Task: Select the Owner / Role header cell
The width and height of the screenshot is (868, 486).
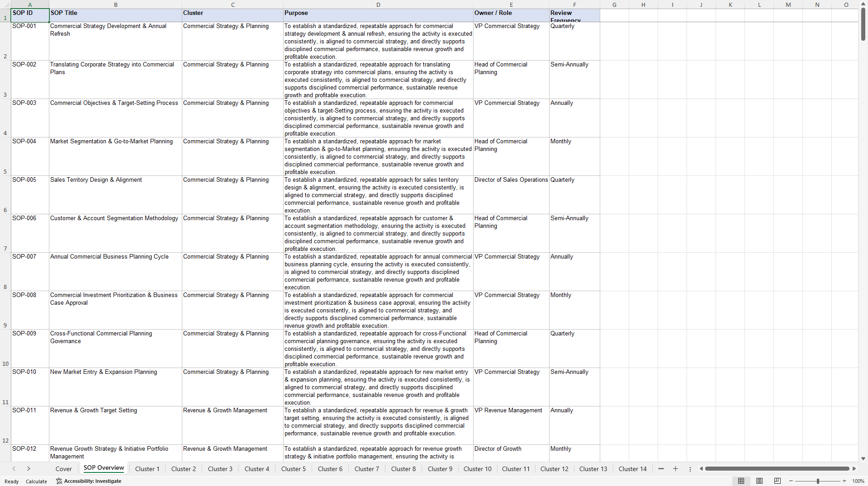Action: [x=511, y=15]
